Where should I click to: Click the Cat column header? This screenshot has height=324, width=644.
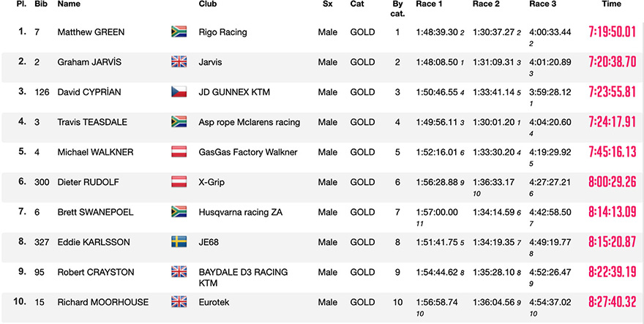point(356,4)
